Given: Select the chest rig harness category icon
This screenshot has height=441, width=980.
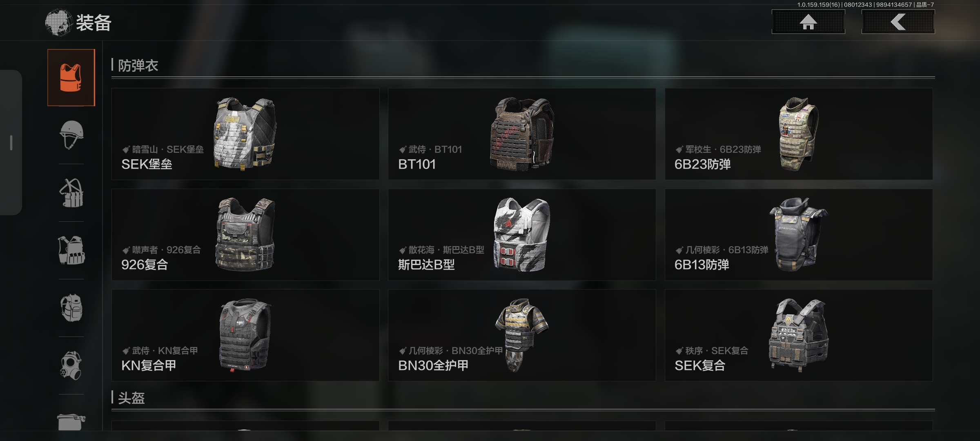Looking at the screenshot, I should [71, 193].
